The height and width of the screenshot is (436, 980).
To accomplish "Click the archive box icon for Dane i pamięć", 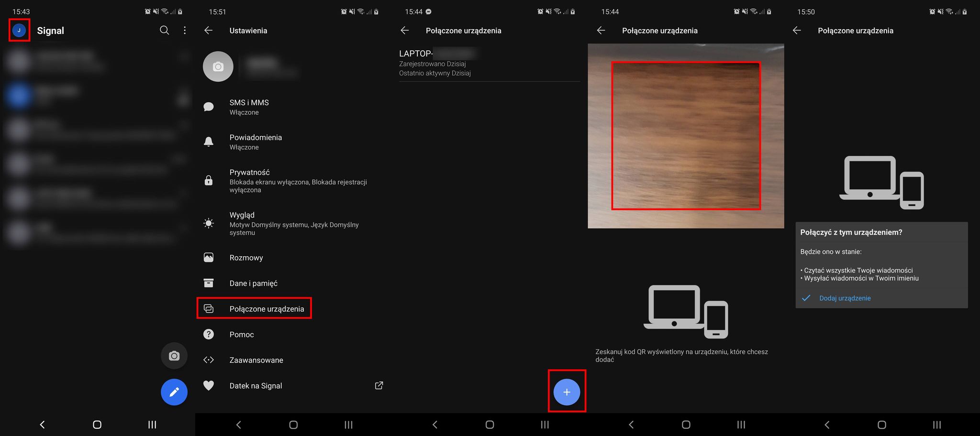I will click(x=209, y=283).
